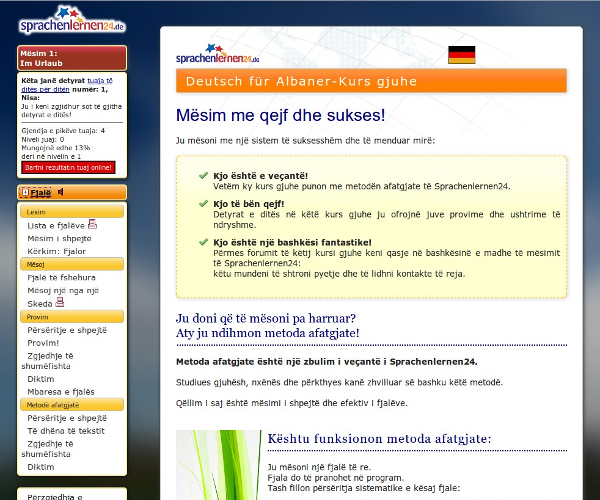Click the print icon beside Skeda
This screenshot has height=500, width=600.
click(60, 301)
